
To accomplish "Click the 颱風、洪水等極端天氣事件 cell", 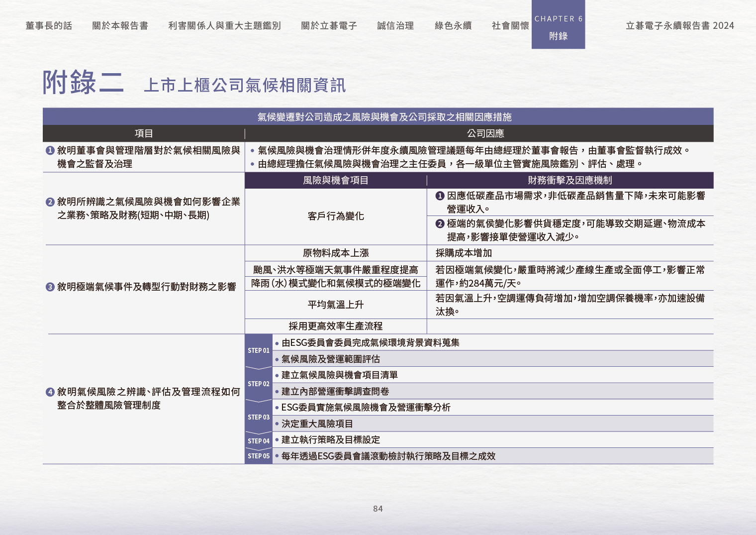I will coord(336,270).
